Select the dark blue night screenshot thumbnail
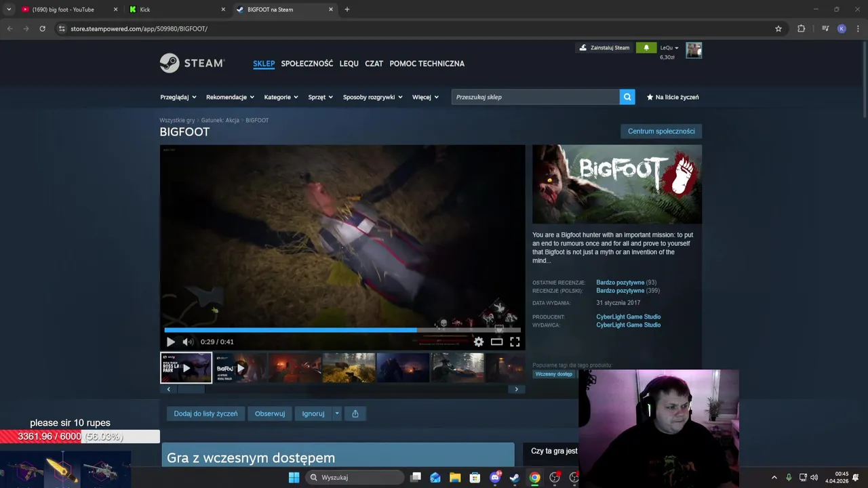Image resolution: width=868 pixels, height=488 pixels. 403,368
